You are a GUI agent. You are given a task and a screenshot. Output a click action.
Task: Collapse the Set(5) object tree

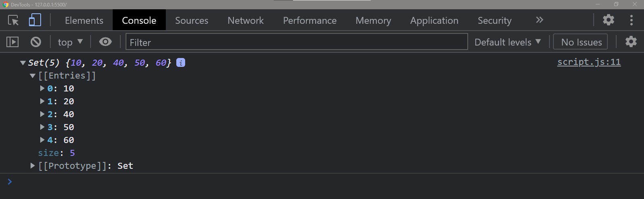23,63
